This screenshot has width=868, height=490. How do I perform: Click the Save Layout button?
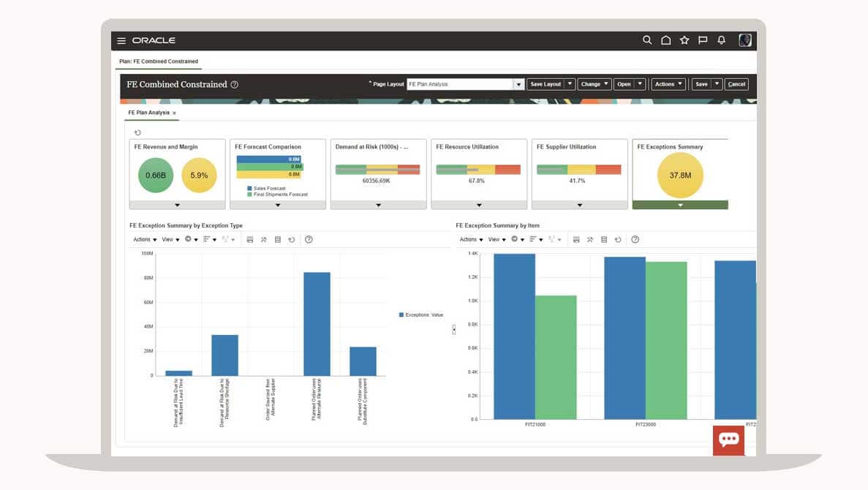click(x=546, y=85)
